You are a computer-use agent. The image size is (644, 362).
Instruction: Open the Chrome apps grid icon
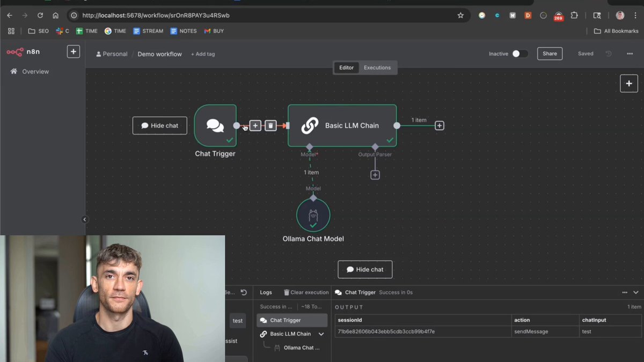pyautogui.click(x=11, y=31)
